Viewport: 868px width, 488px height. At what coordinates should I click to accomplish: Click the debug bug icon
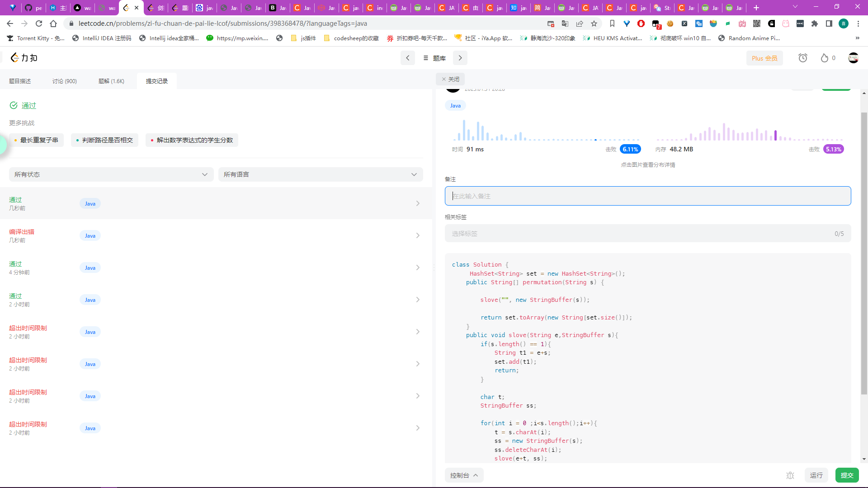(x=790, y=475)
